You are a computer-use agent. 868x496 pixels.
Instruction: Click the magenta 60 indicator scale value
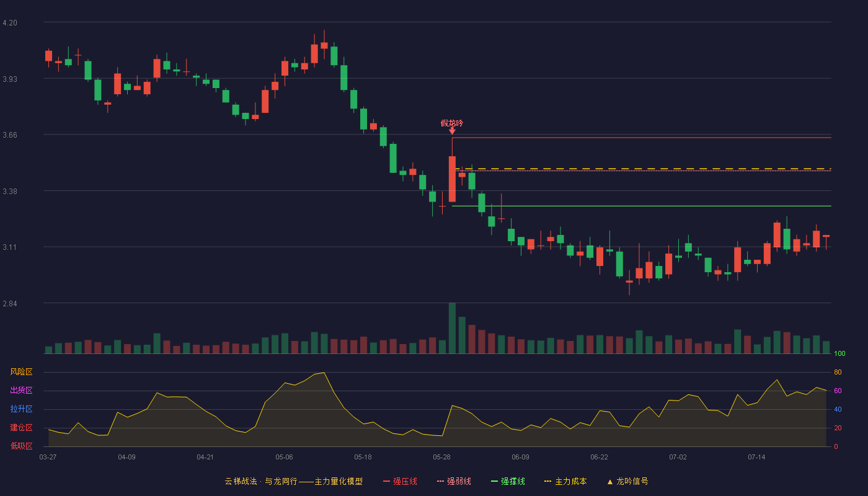838,391
